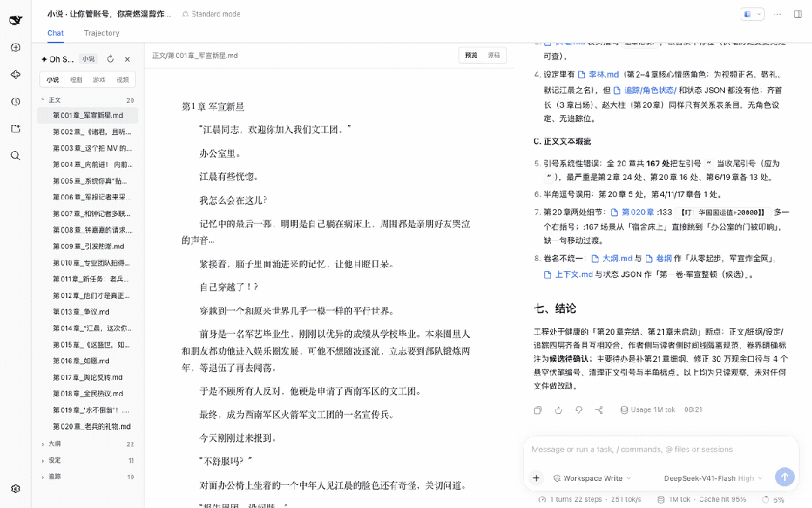Open search from the sidebar
The width and height of the screenshot is (812, 508).
[16, 156]
